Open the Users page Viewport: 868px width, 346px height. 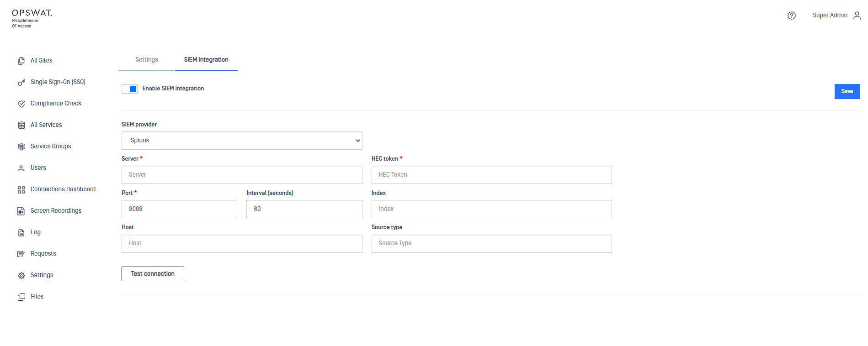click(38, 168)
